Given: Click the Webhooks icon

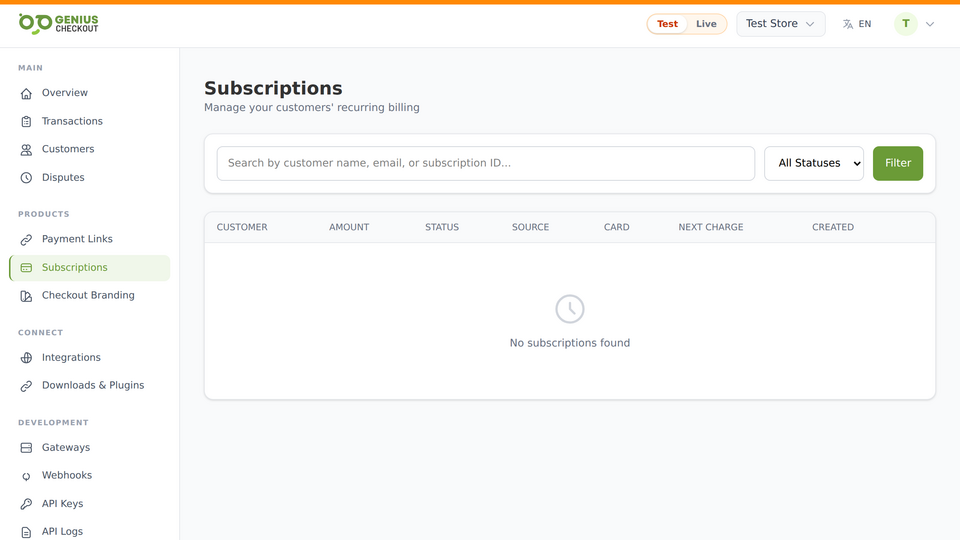Looking at the screenshot, I should tap(26, 476).
